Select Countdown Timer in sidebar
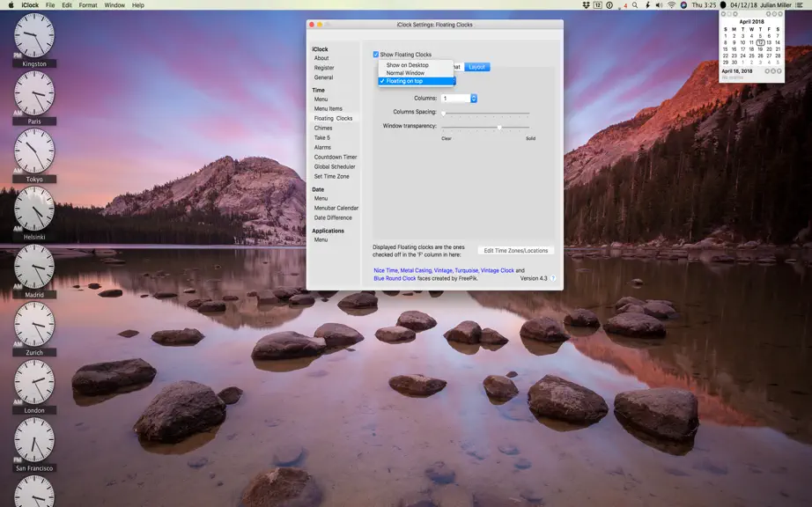This screenshot has height=507, width=812. pos(335,158)
